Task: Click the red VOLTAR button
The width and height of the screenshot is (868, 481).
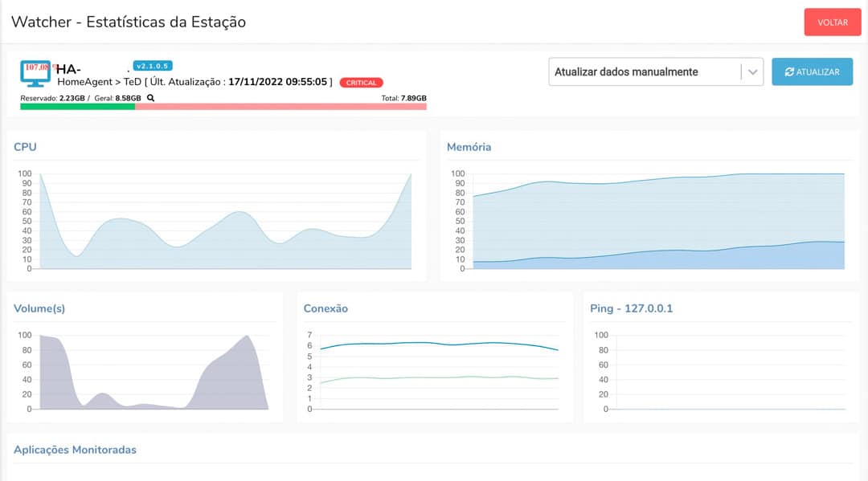Action: (832, 22)
